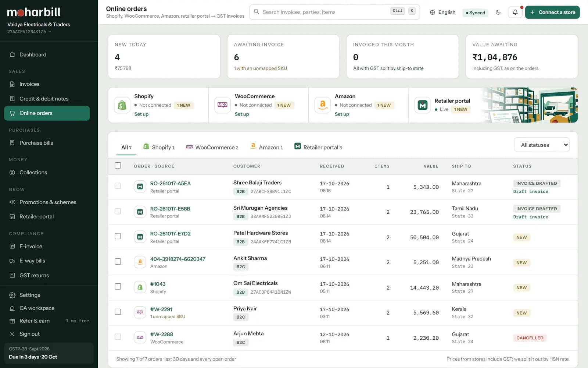Click the 1 unmapped SKU note on #W-2291
Image resolution: width=588 pixels, height=368 pixels.
click(168, 316)
